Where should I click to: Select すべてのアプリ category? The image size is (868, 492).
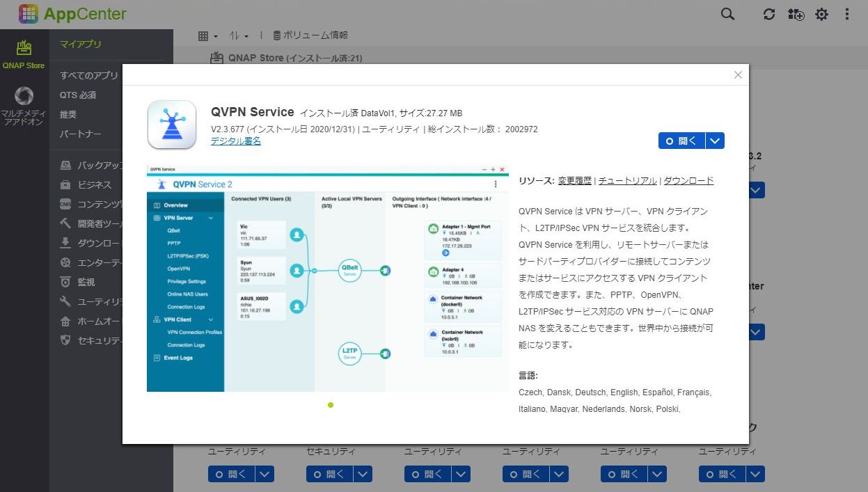pyautogui.click(x=89, y=75)
